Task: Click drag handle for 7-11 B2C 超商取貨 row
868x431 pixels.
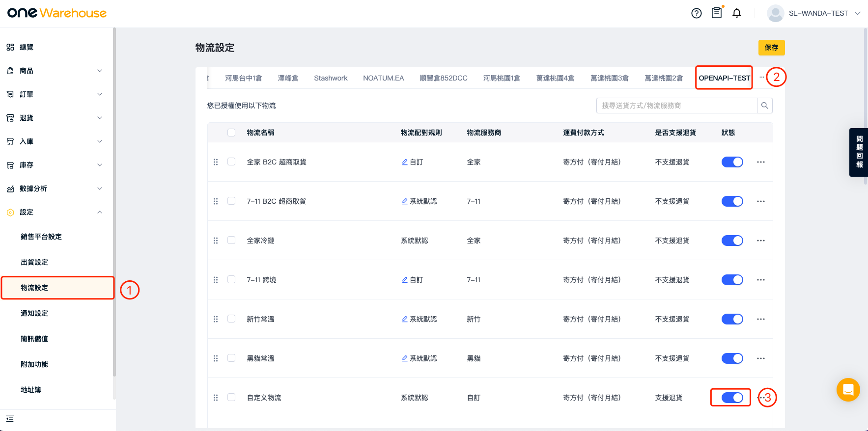Action: 216,201
